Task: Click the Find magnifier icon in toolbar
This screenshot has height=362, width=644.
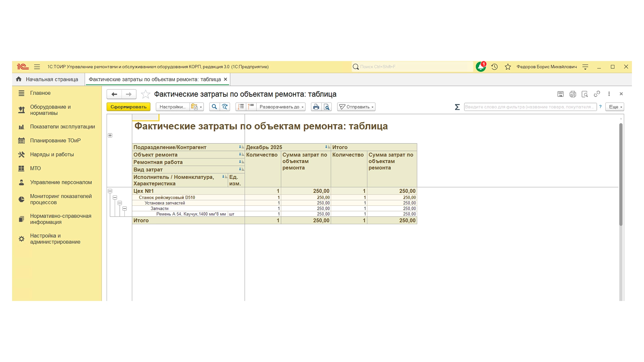Action: [x=214, y=107]
